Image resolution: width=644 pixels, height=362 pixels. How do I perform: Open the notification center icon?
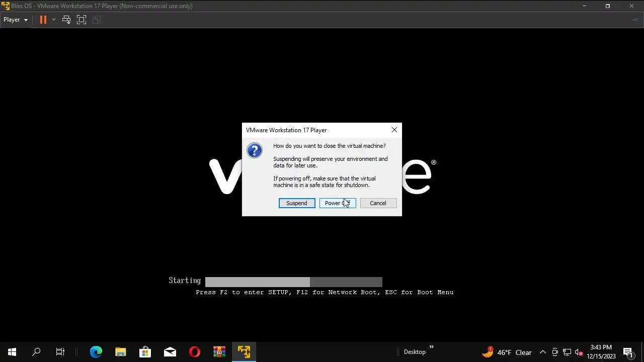click(x=628, y=352)
